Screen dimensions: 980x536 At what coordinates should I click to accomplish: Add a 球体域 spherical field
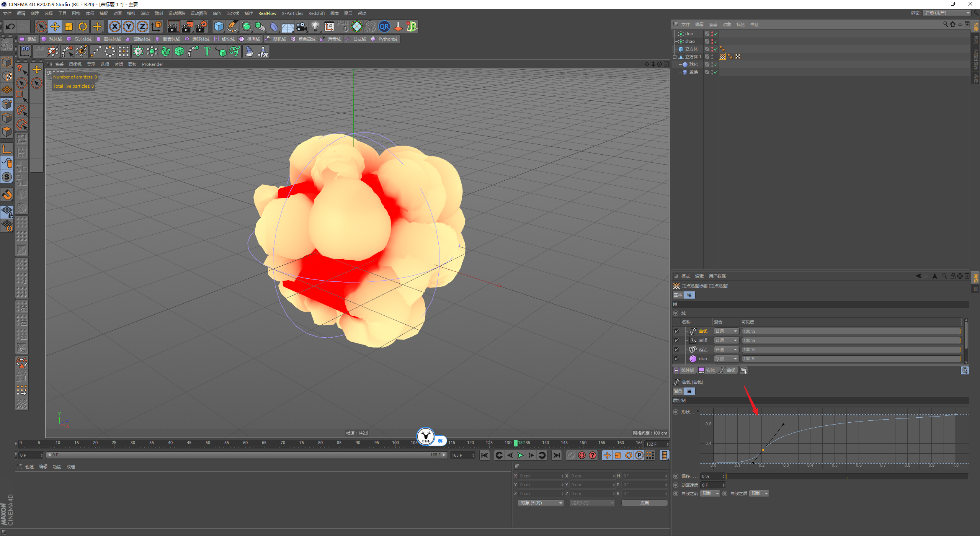point(52,39)
